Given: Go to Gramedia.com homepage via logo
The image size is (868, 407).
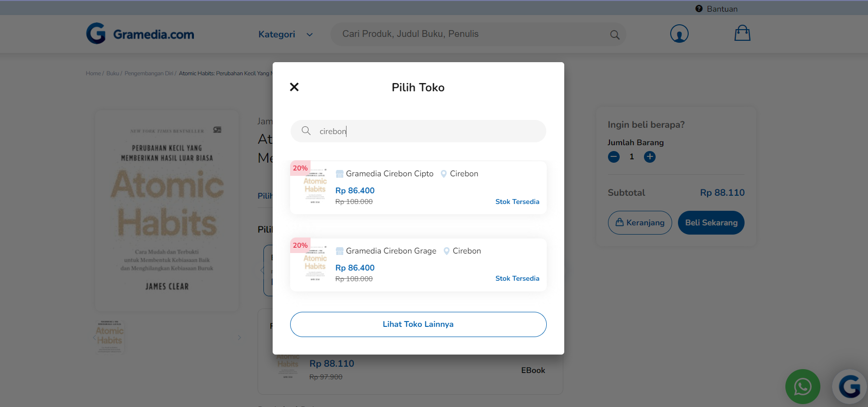Looking at the screenshot, I should coord(140,34).
